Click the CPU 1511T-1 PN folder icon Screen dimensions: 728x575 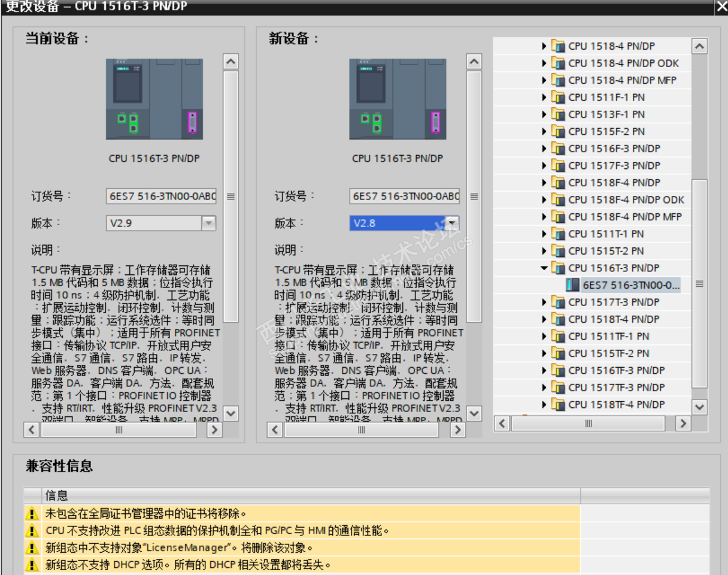(x=558, y=234)
